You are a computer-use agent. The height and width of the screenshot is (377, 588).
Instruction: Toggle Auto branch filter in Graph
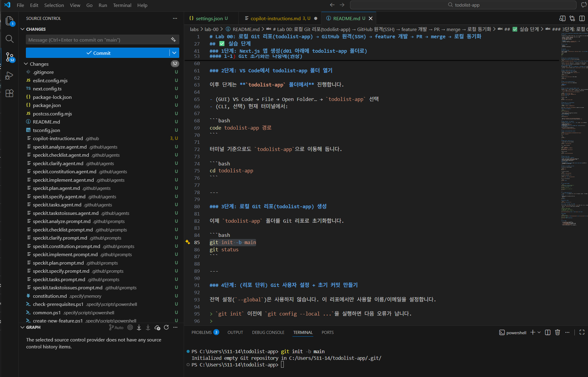(116, 328)
